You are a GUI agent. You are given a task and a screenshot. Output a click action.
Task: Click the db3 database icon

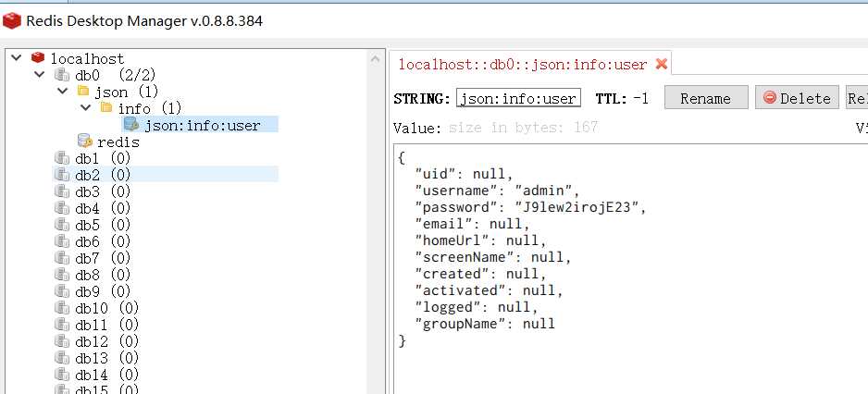click(61, 191)
